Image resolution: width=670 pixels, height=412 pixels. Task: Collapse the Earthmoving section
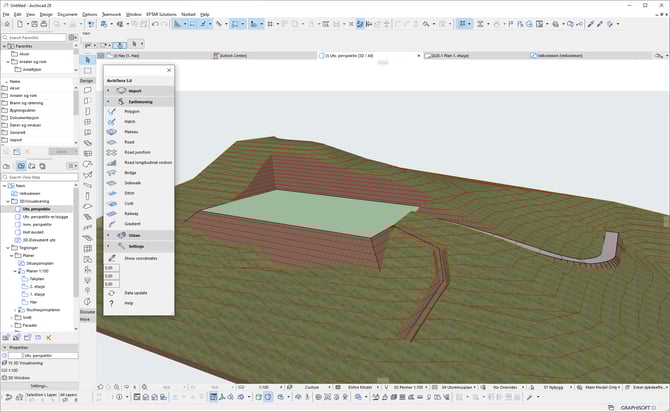pyautogui.click(x=108, y=101)
